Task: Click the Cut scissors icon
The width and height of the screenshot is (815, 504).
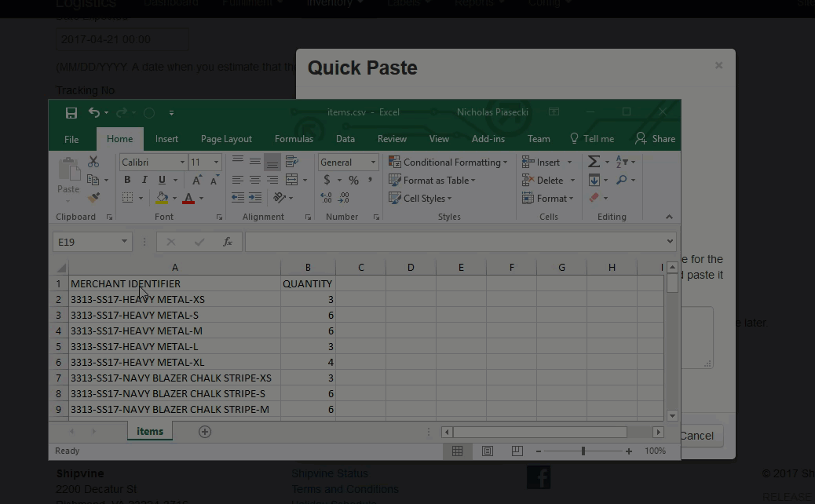Action: tap(93, 162)
